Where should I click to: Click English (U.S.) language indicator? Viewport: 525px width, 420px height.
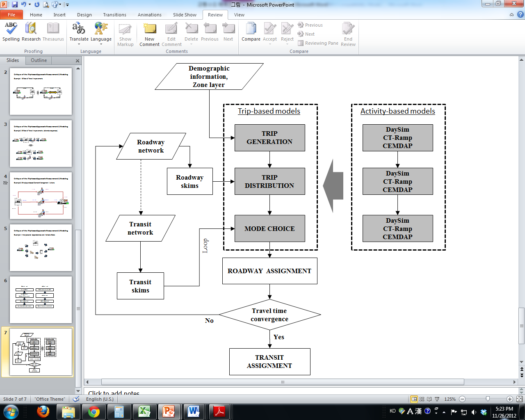(x=100, y=399)
